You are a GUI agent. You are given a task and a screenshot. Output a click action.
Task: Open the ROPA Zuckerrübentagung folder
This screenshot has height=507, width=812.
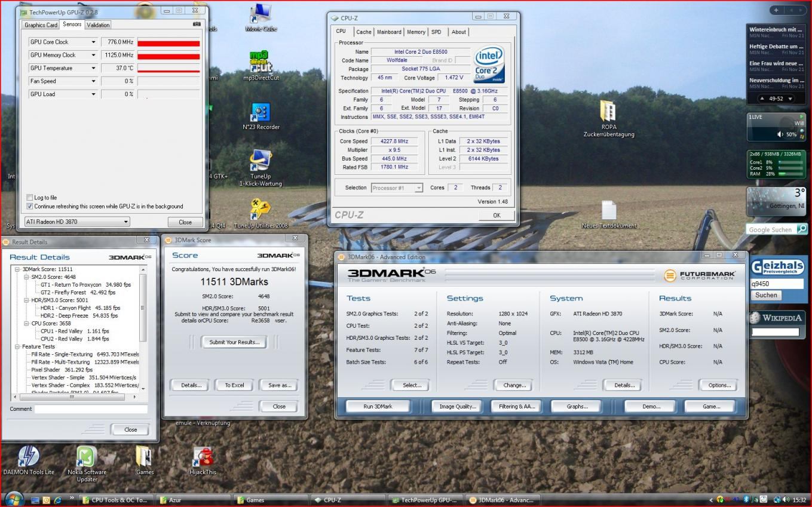pos(609,119)
